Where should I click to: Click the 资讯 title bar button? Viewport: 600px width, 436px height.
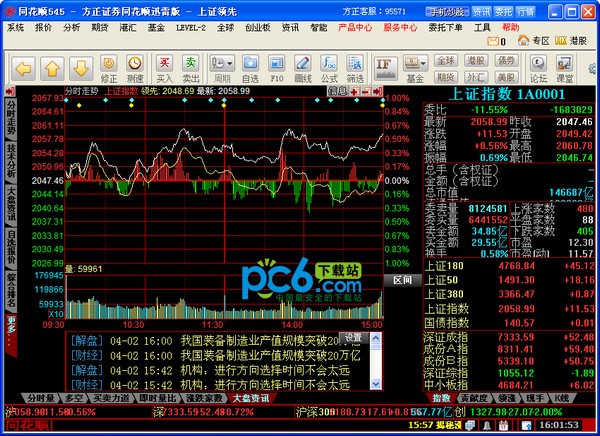(481, 12)
